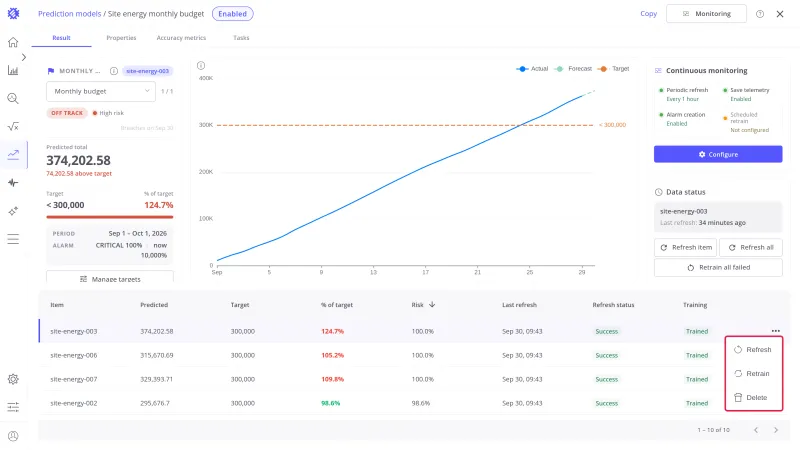Choose Delete from the row menu
Screen dimensions: 800x450
[x=754, y=397]
